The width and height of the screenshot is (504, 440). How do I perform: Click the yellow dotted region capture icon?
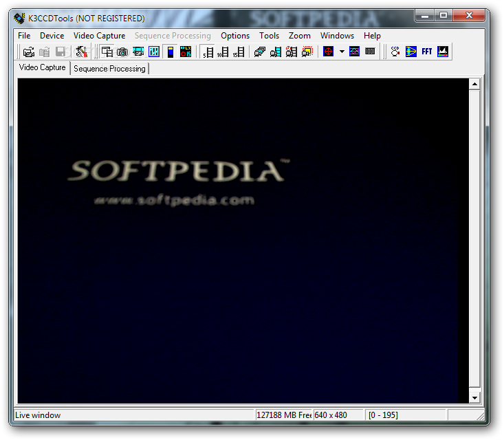307,52
